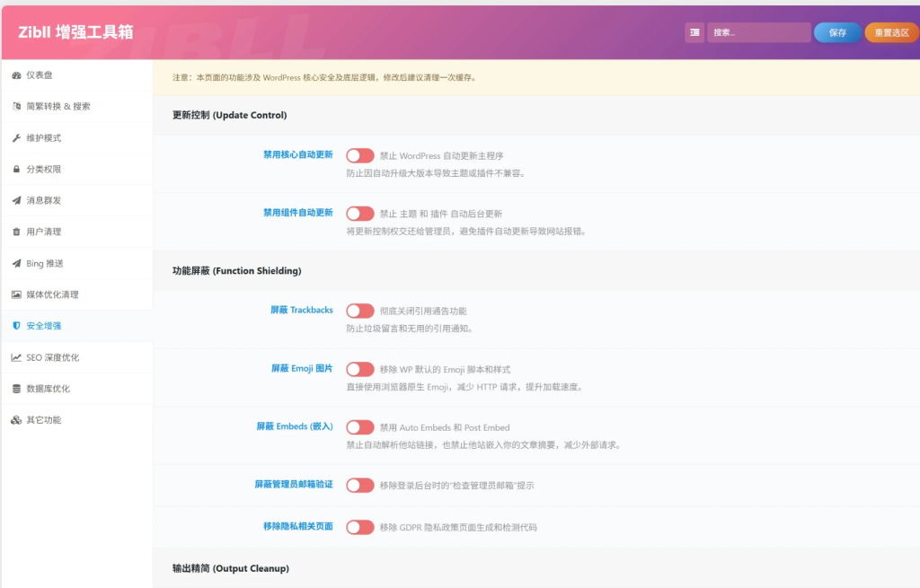Image resolution: width=920 pixels, height=588 pixels.
Task: Open the 数据库优化 menu item
Action: (x=77, y=389)
